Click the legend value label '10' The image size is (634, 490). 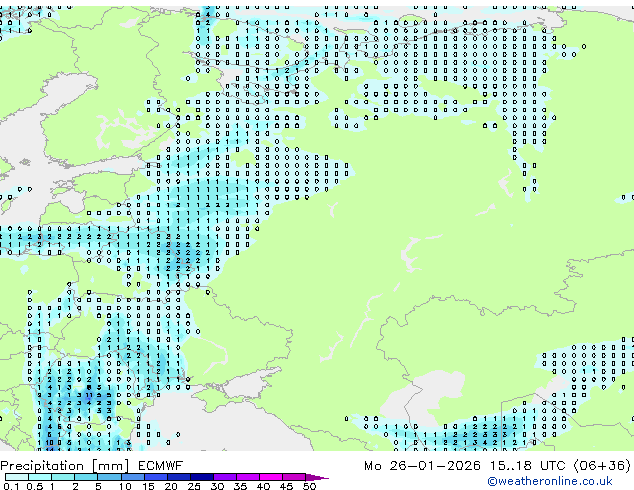click(125, 486)
